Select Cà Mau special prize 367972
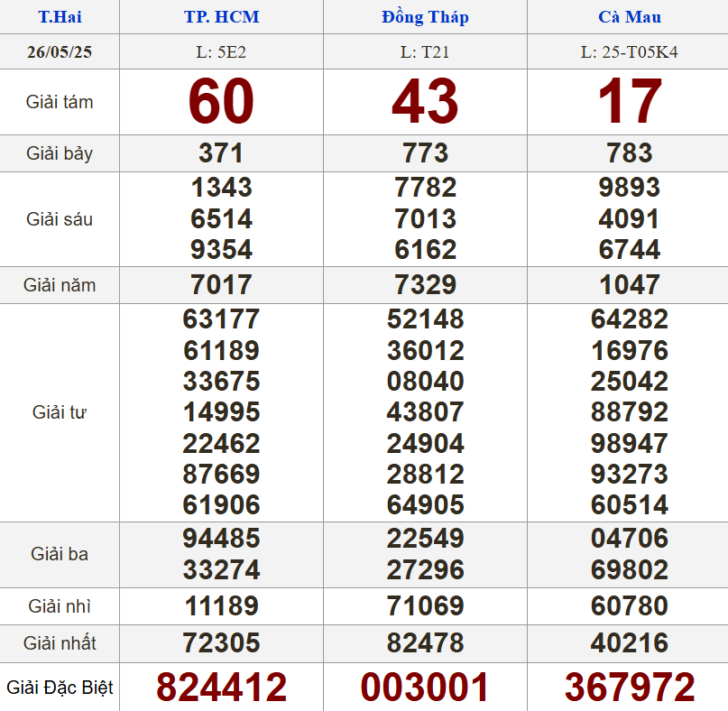This screenshot has width=728, height=711. 630,688
